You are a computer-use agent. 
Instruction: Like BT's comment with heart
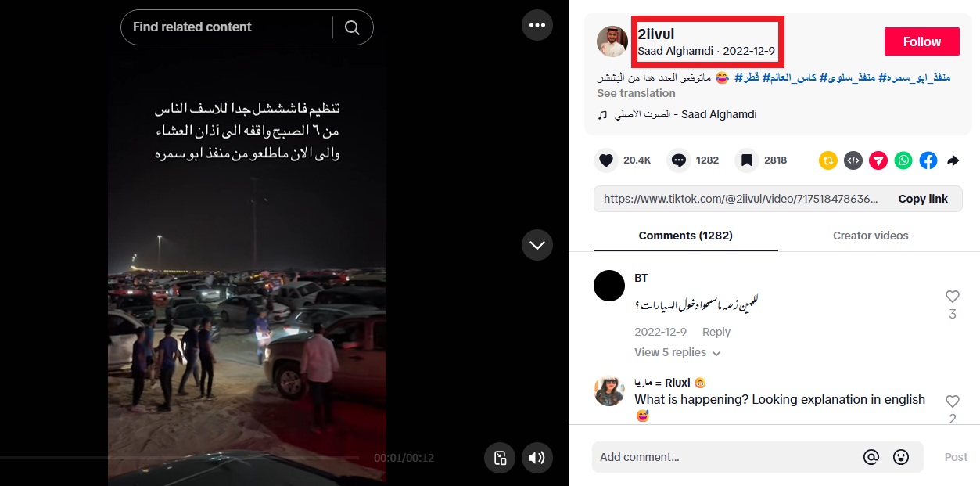pos(952,297)
